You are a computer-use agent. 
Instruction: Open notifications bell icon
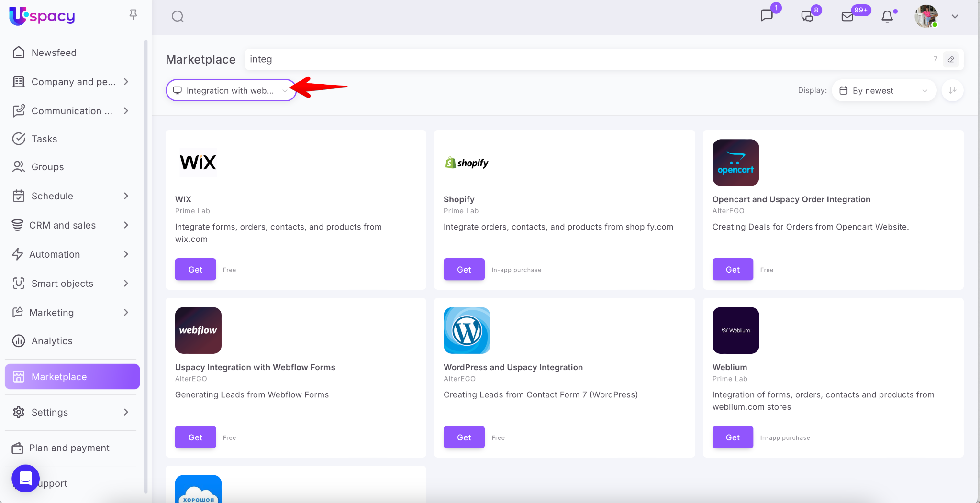[x=887, y=17]
